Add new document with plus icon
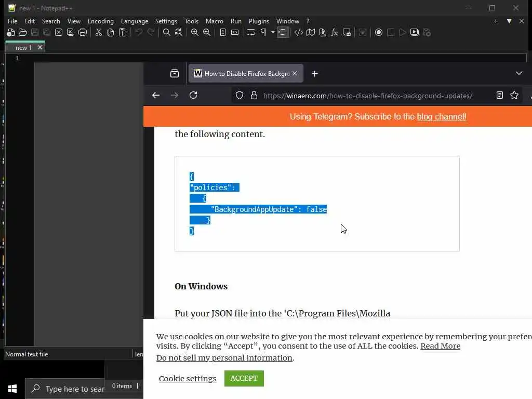This screenshot has width=532, height=399. point(496,21)
